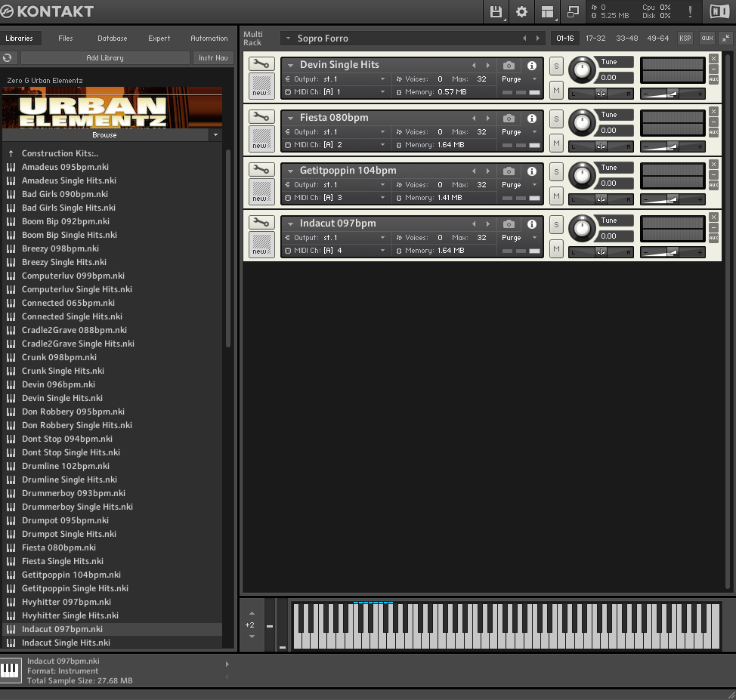736x700 pixels.
Task: Show rack page 33-48
Action: point(626,39)
